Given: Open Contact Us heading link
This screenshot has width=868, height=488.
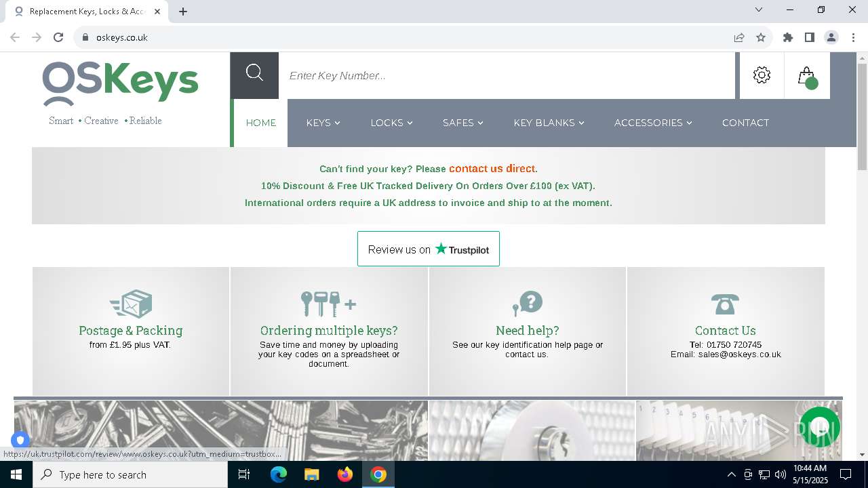Looking at the screenshot, I should (725, 330).
